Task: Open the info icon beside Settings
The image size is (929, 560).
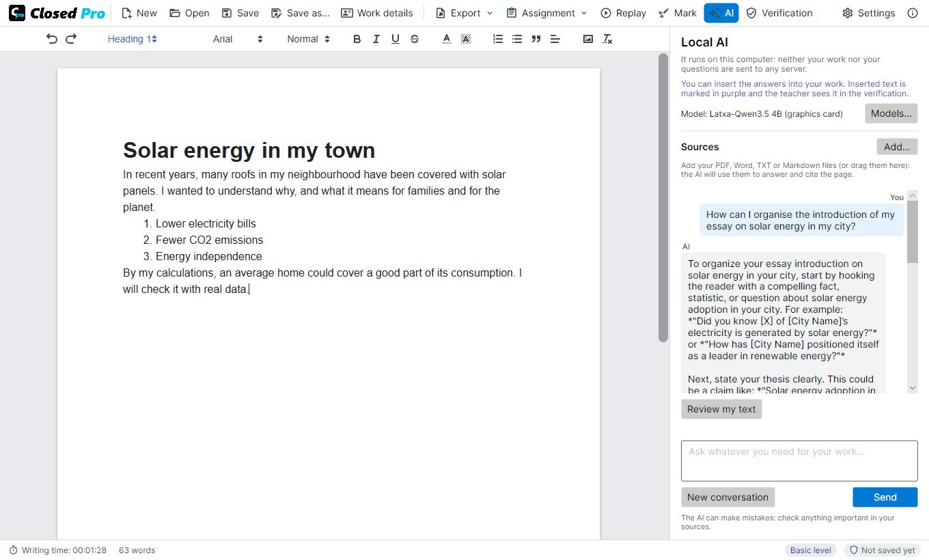Action: coord(913,13)
